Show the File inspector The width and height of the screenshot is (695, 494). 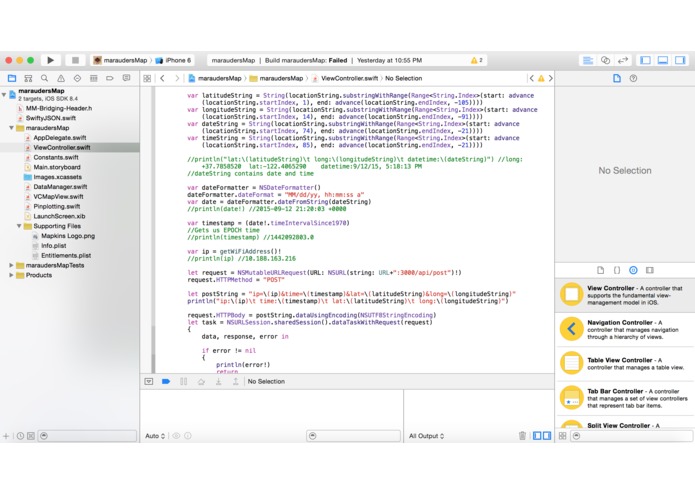point(617,78)
